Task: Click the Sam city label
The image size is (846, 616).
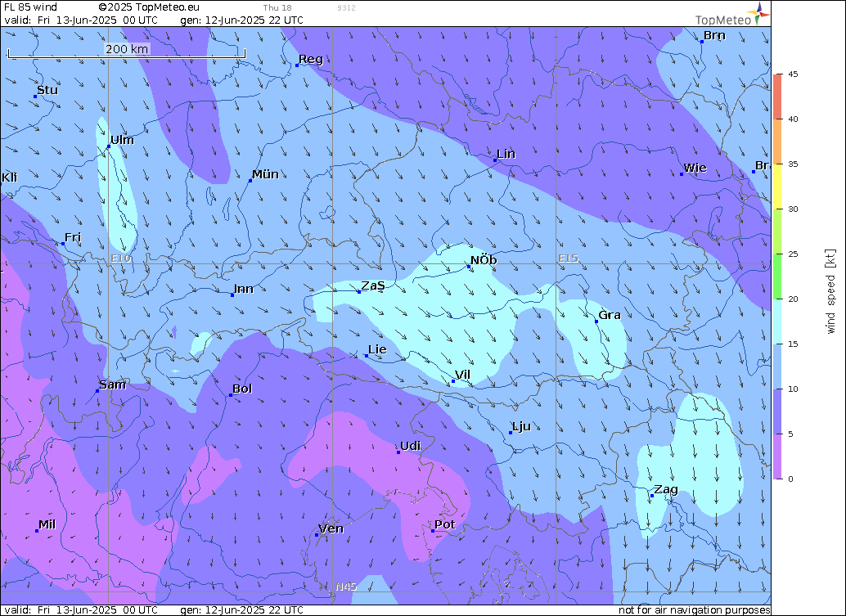Action: coord(113,384)
